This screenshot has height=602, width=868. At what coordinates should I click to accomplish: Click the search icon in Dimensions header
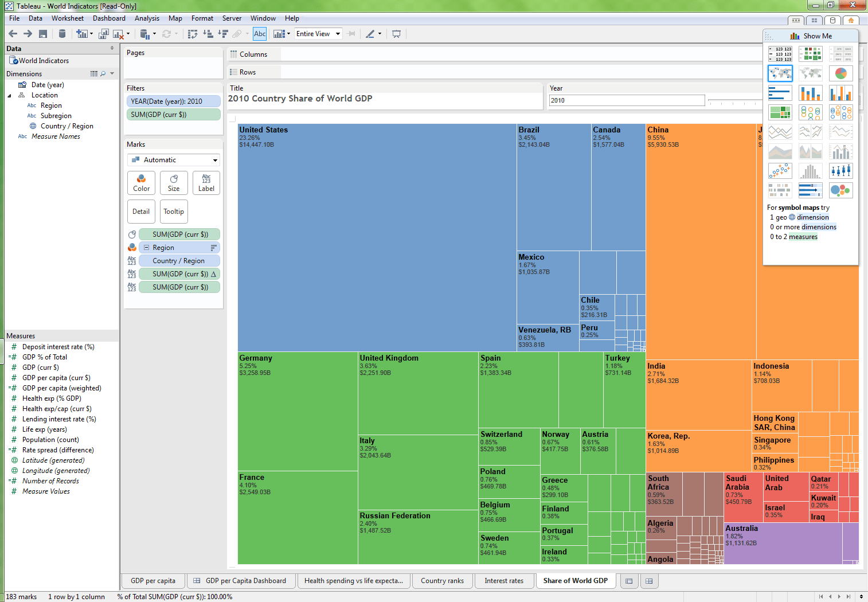pos(103,74)
